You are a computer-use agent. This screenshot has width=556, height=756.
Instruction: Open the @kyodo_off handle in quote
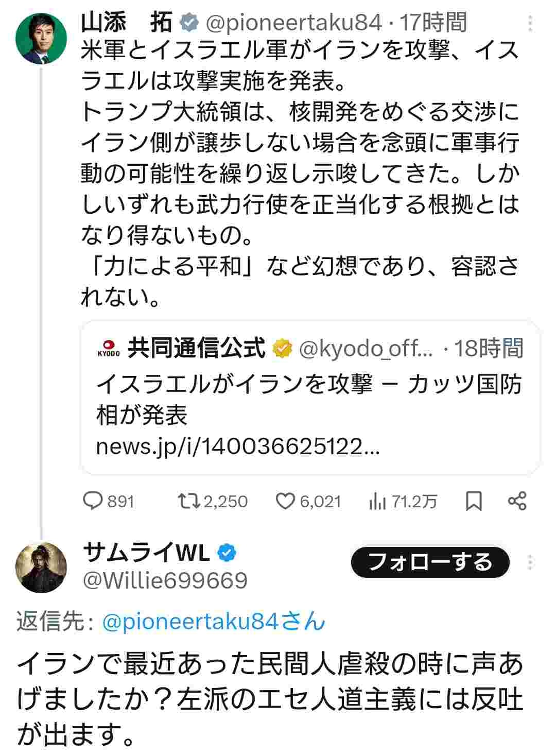pos(367,349)
